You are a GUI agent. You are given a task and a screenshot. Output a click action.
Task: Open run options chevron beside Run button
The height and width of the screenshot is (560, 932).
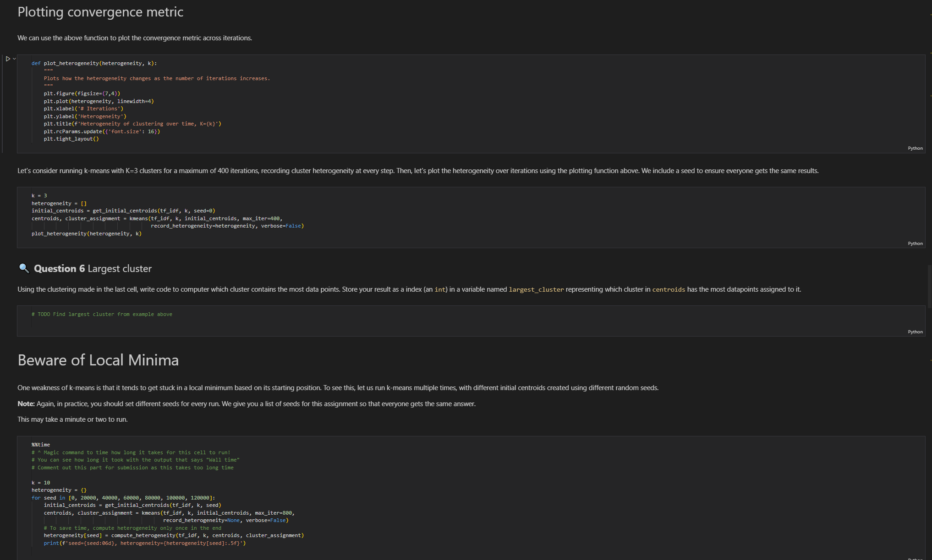(14, 59)
